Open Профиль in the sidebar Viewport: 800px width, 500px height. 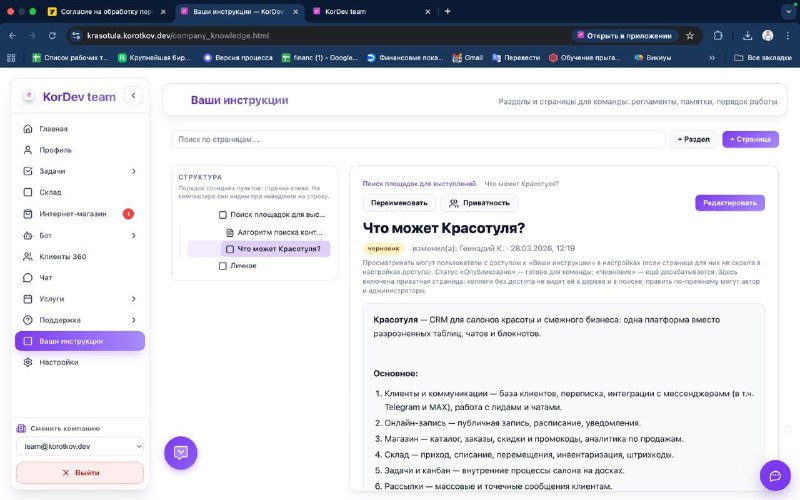(x=80, y=150)
